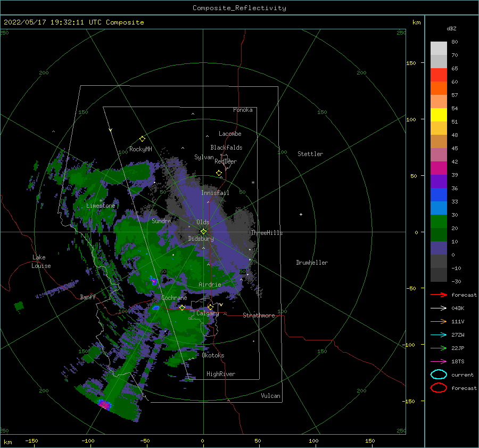This screenshot has width=479, height=448.
Task: Select the orange 111V arrow in the legend
Action: pos(439,321)
